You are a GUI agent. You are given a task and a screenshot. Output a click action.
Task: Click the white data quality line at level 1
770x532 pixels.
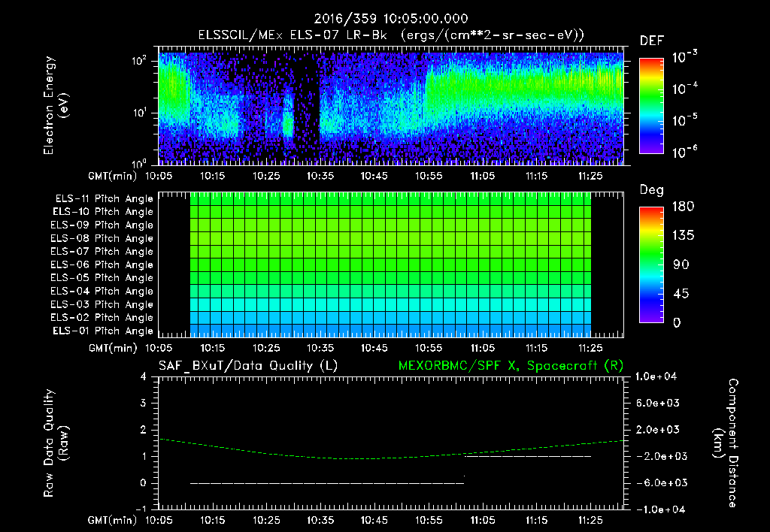pos(528,456)
